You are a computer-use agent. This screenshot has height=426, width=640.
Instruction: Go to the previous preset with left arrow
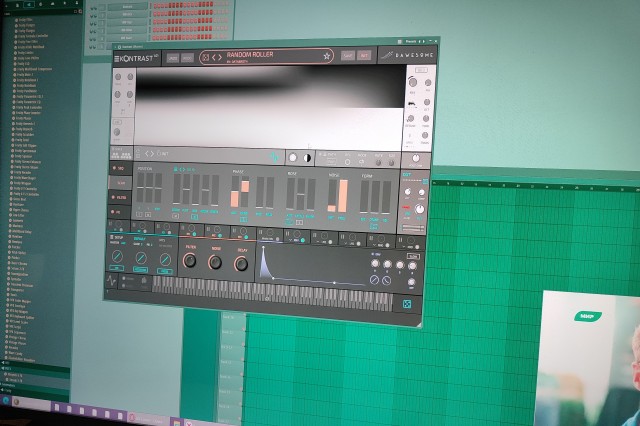pos(214,58)
